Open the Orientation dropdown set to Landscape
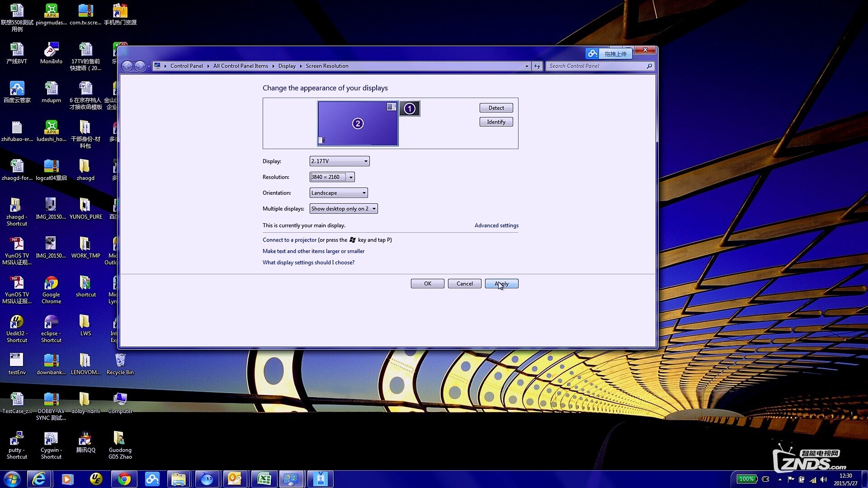Image resolution: width=868 pixels, height=488 pixels. (x=338, y=193)
